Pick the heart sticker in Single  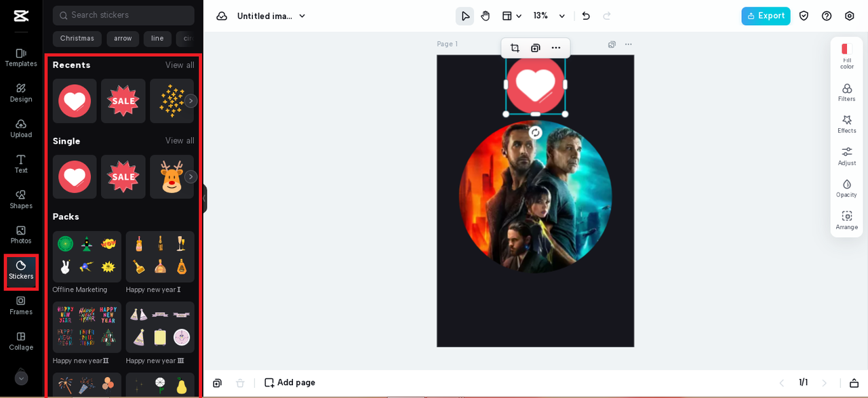tap(75, 177)
